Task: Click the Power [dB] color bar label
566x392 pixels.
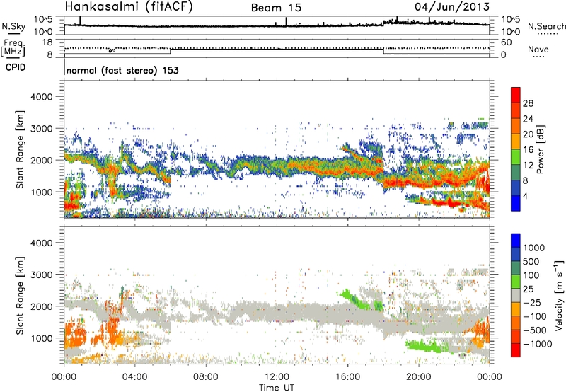Action: click(540, 149)
